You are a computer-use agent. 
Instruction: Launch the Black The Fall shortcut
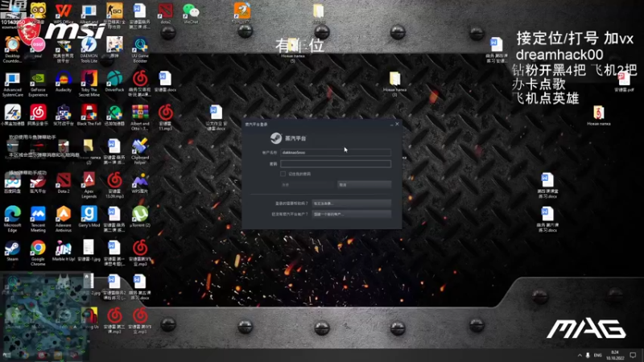tap(89, 115)
